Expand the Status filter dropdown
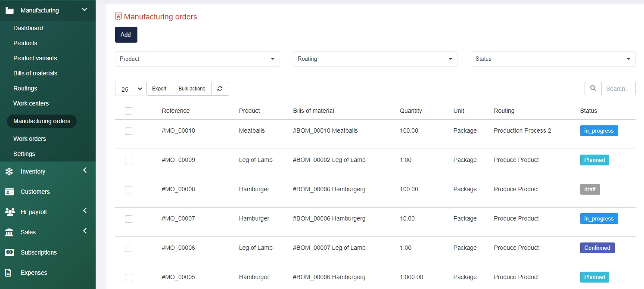Viewport: 644px width, 289px height. click(x=553, y=59)
